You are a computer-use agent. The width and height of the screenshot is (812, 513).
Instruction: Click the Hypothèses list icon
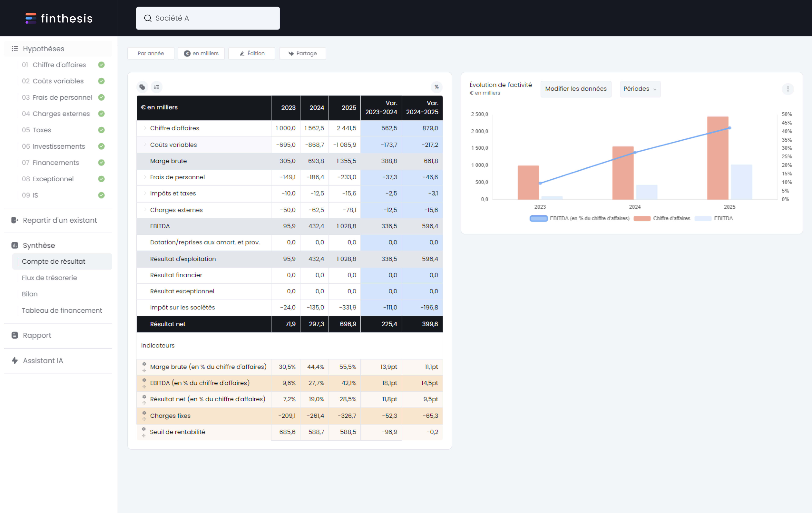point(15,49)
